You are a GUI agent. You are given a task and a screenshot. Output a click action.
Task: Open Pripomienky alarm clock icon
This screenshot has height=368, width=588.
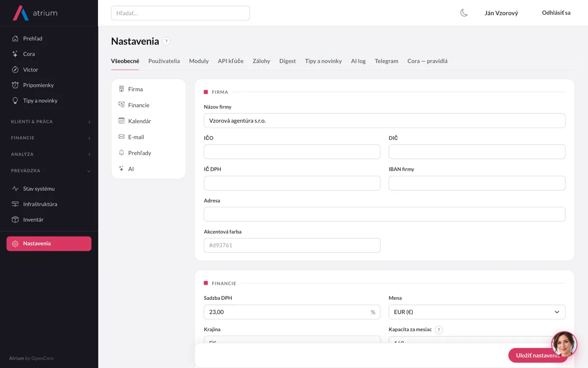pos(15,85)
